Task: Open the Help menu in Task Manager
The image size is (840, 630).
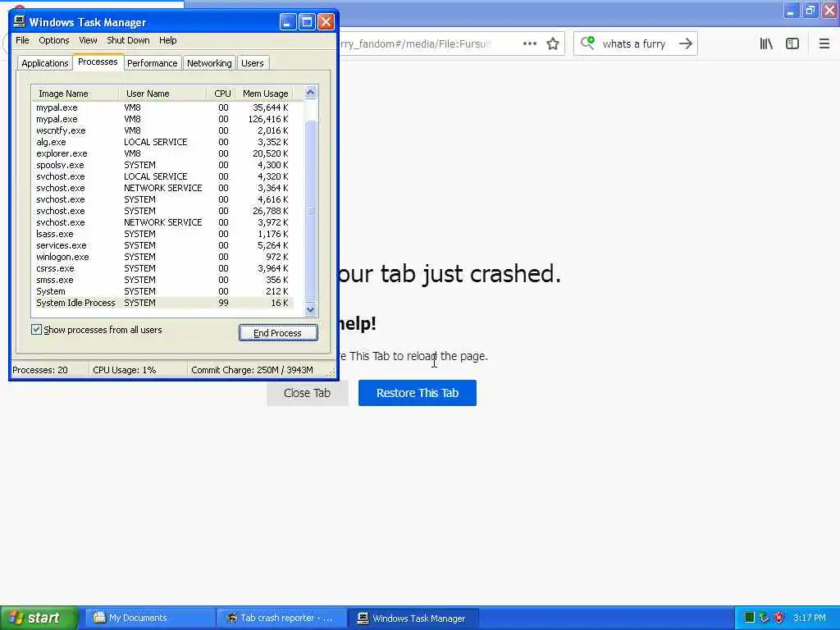Action: tap(167, 40)
